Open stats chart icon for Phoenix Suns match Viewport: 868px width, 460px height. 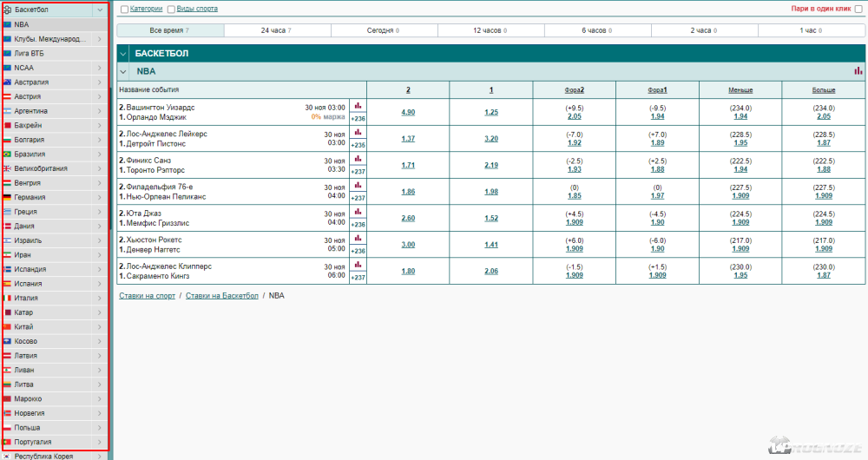click(358, 159)
